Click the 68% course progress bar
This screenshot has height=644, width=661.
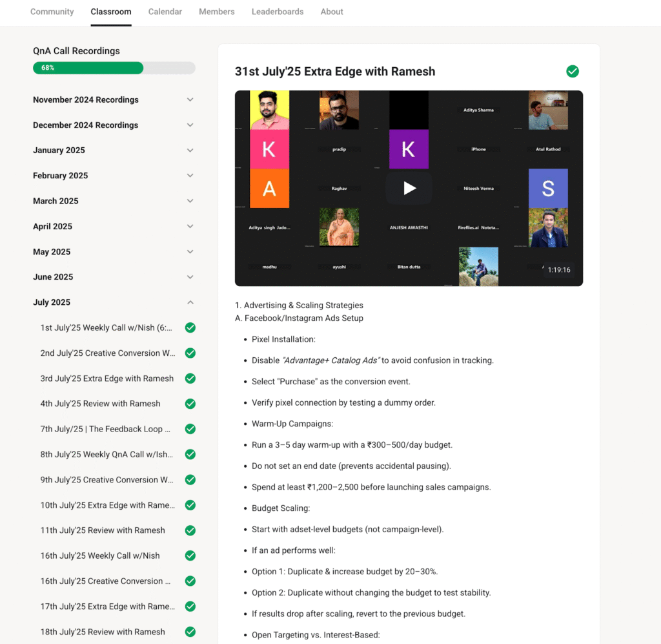click(x=114, y=68)
